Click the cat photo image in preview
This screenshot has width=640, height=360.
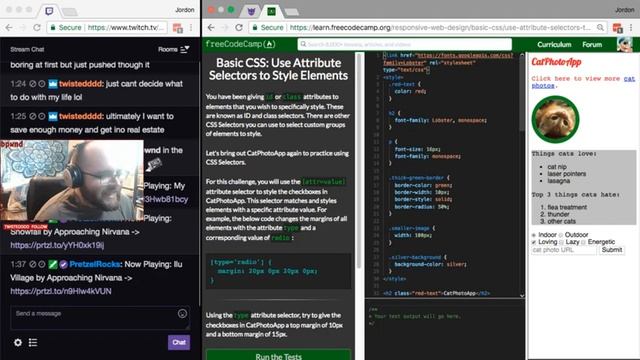(x=555, y=119)
